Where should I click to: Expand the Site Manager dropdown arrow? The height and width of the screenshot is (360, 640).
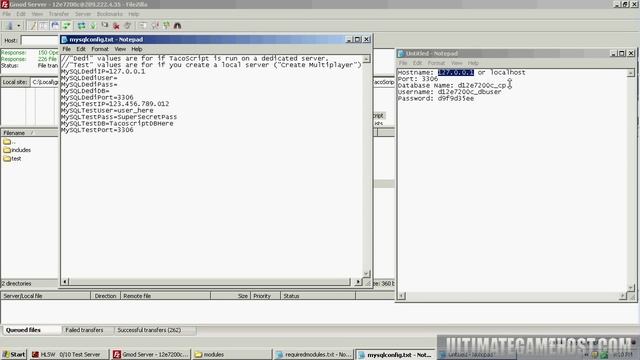click(18, 26)
